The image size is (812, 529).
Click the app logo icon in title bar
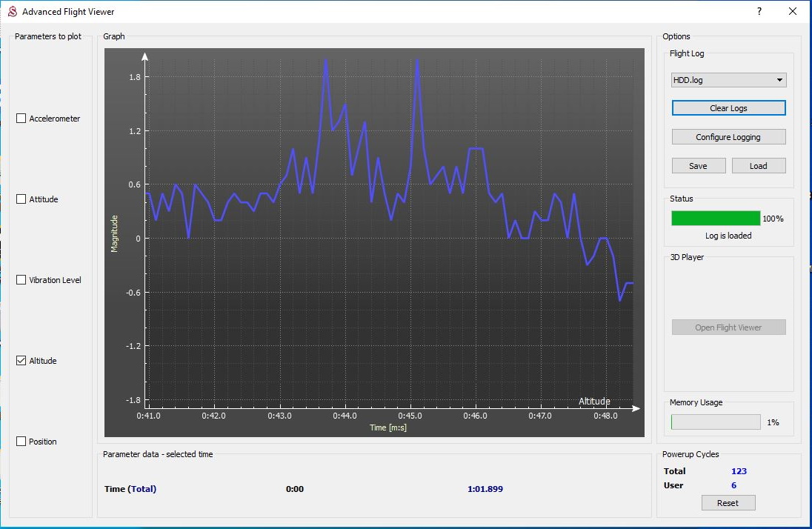(x=12, y=12)
